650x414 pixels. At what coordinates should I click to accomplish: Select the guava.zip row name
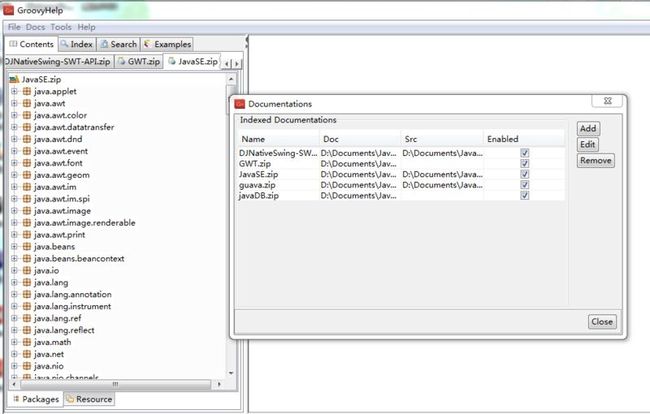click(257, 185)
